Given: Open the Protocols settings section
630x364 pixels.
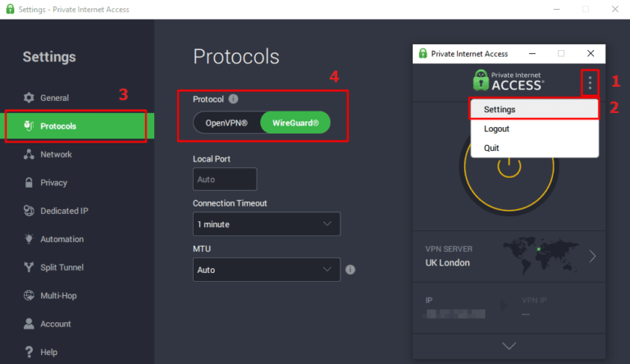Looking at the screenshot, I should point(77,125).
